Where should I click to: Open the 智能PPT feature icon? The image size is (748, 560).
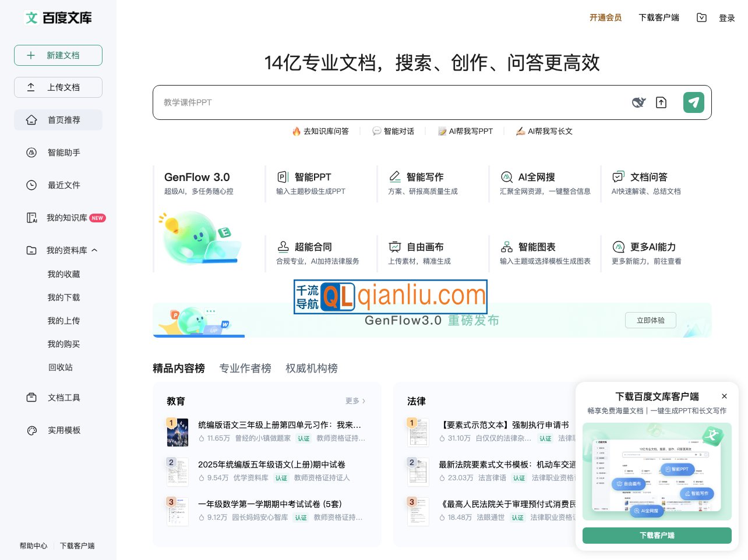(283, 177)
